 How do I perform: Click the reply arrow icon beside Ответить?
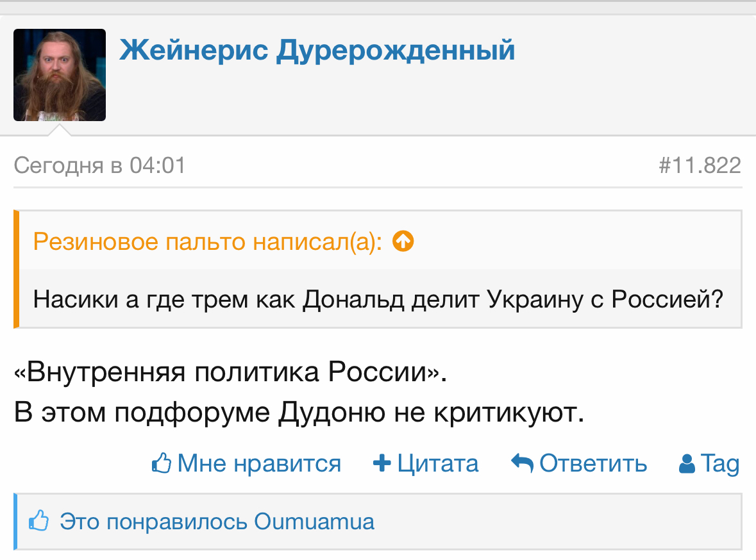pos(522,463)
